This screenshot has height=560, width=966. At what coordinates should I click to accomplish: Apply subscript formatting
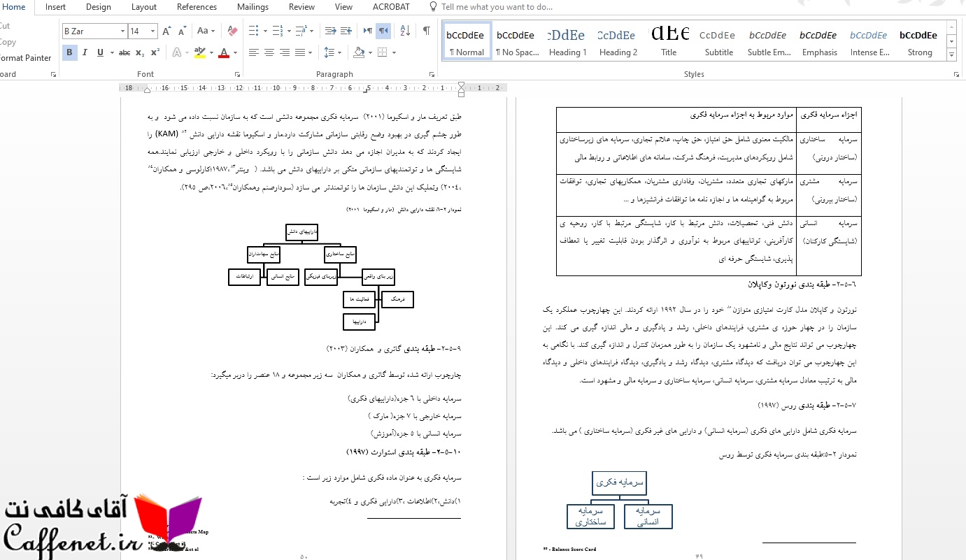point(140,52)
